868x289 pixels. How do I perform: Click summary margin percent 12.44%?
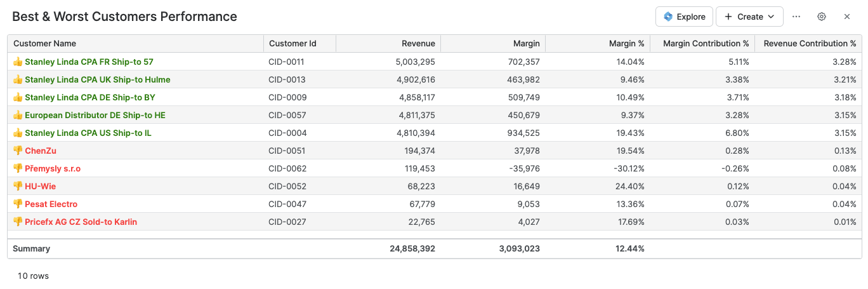tap(630, 248)
